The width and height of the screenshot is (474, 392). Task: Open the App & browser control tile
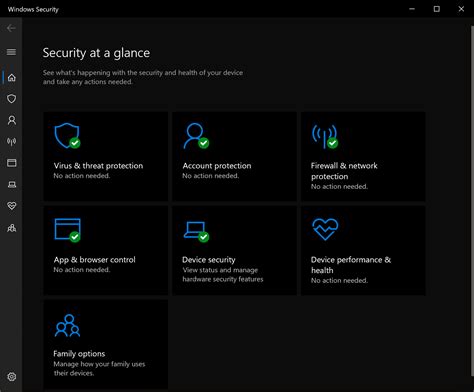point(106,250)
